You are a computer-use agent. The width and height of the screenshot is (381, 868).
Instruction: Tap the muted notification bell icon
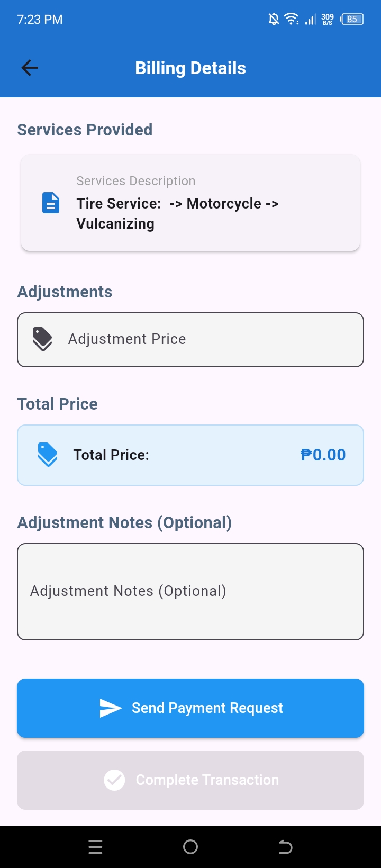[x=274, y=20]
